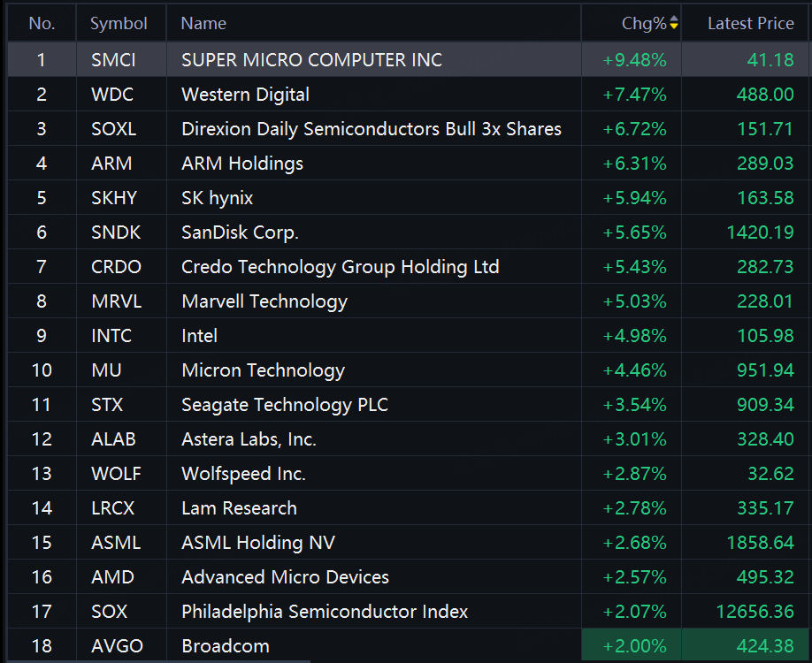The height and width of the screenshot is (663, 812).
Task: Select the ASML Holding NV row
Action: [x=410, y=543]
